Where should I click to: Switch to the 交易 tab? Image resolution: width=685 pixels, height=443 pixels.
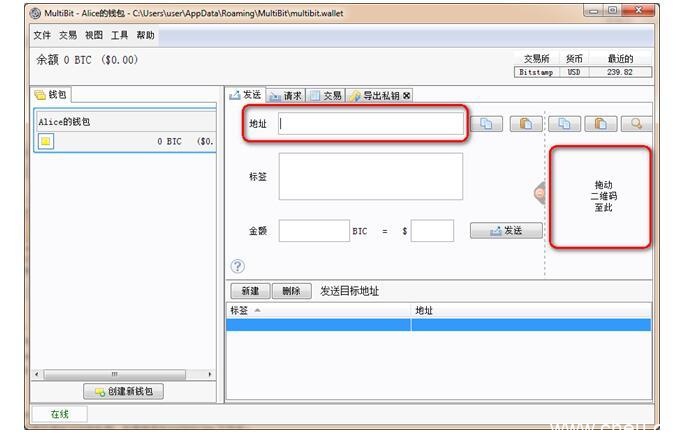[326, 96]
